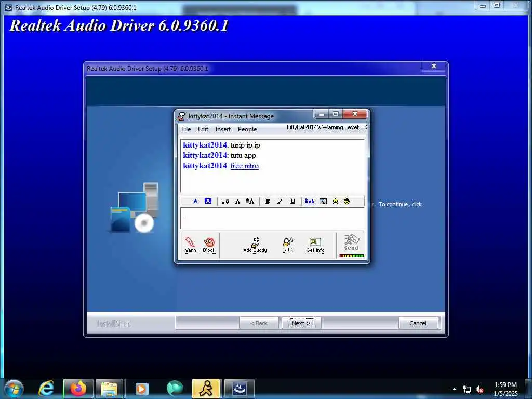Send the instant message

point(351,245)
